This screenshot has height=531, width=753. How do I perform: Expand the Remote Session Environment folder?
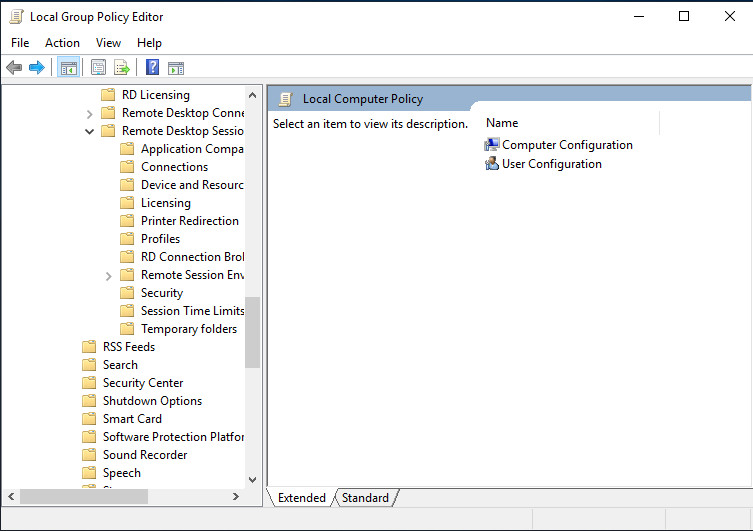tap(109, 275)
